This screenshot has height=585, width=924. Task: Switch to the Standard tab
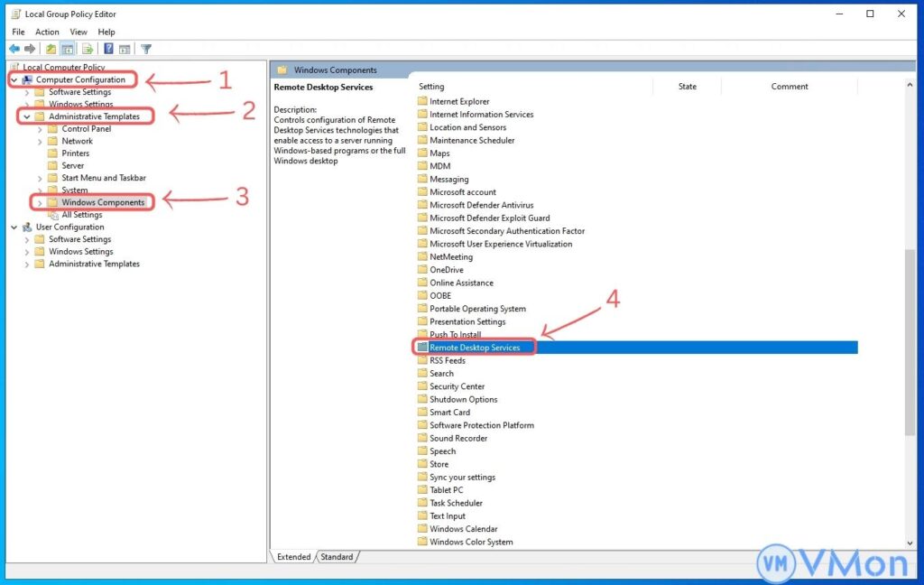coord(337,557)
